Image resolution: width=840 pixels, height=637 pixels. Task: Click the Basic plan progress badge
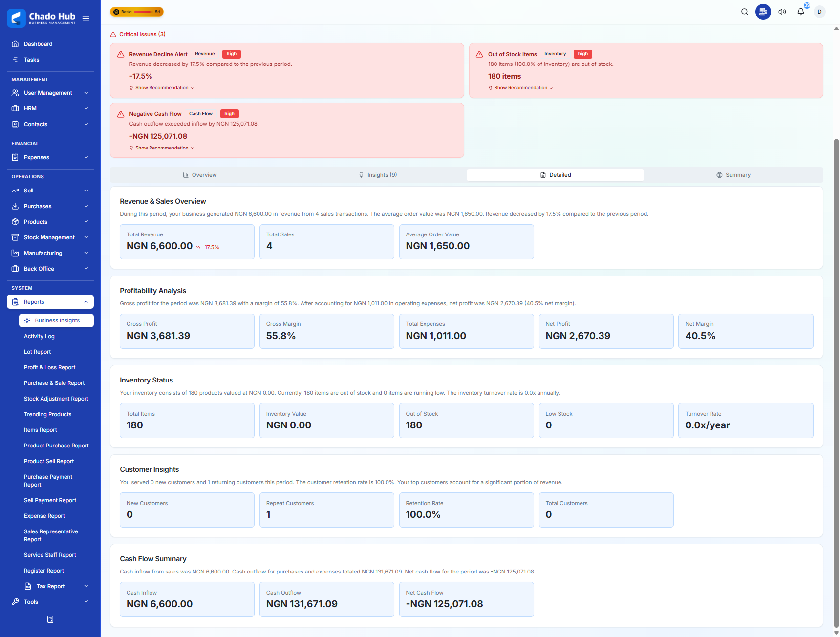pos(137,12)
